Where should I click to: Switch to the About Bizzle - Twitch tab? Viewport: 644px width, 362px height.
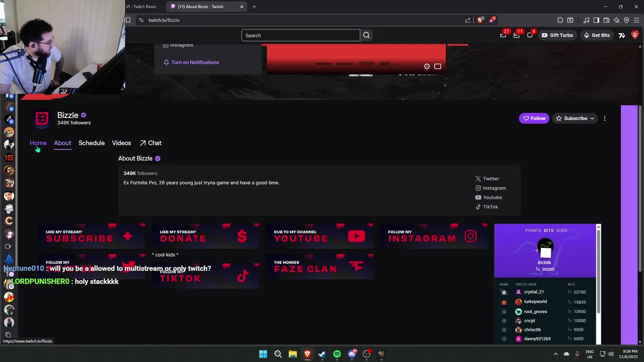[x=206, y=7]
